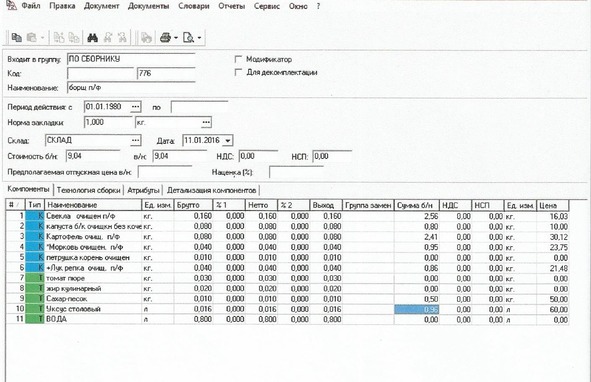Open the unit кг. ellipsis selector
Viewport: 591px width, 382px height.
[206, 122]
